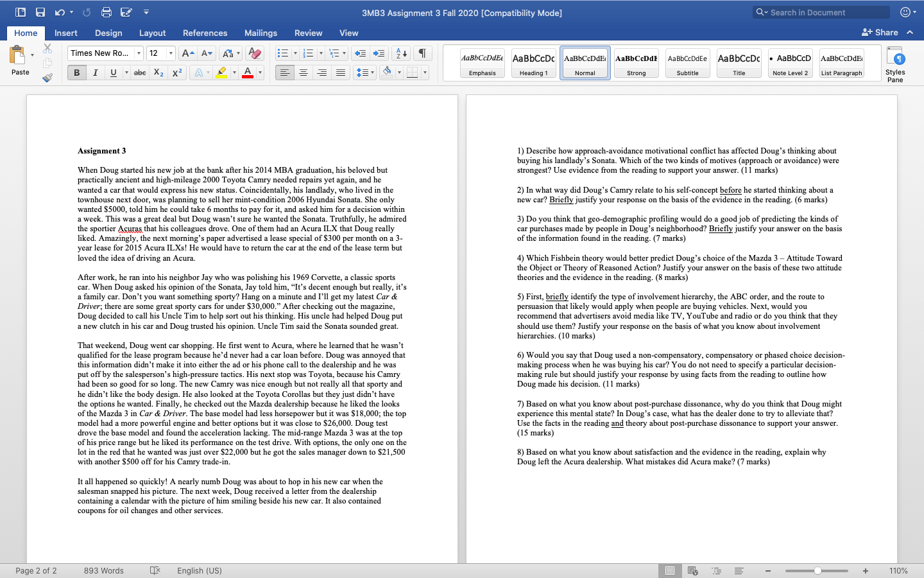Cut selection with the scissors icon
The width and height of the screenshot is (924, 578).
pos(47,48)
